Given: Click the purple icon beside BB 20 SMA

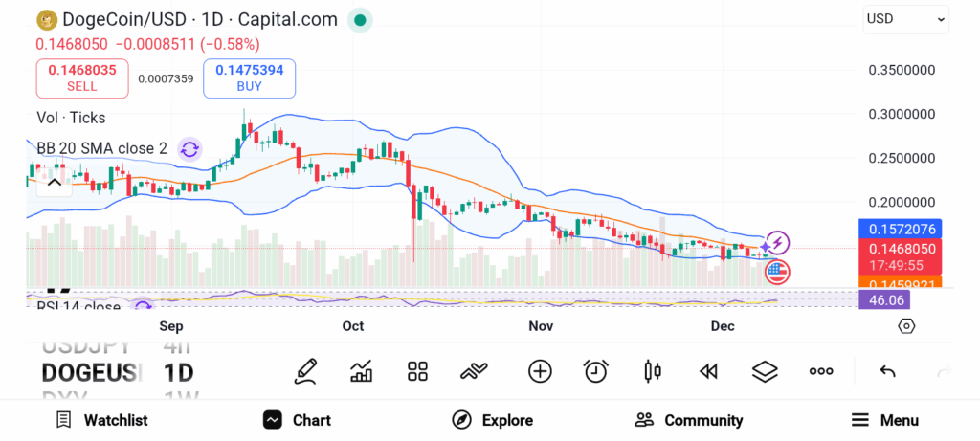Looking at the screenshot, I should (x=189, y=148).
